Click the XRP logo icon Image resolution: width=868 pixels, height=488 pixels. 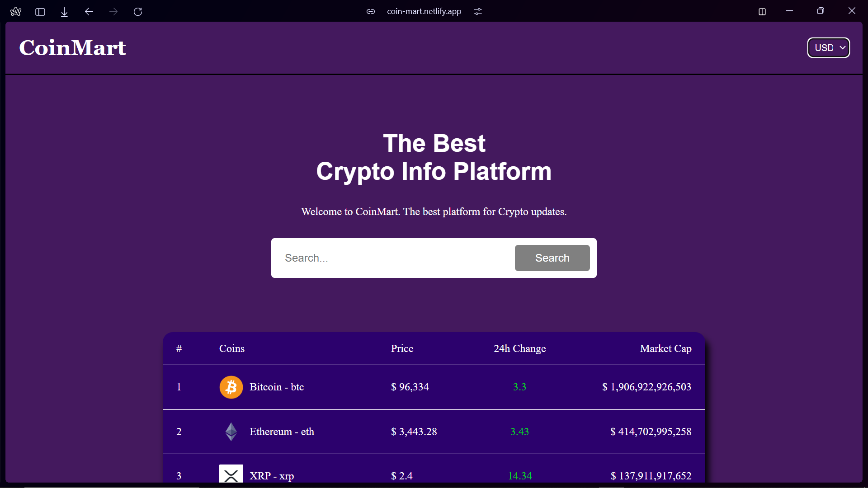click(x=231, y=474)
